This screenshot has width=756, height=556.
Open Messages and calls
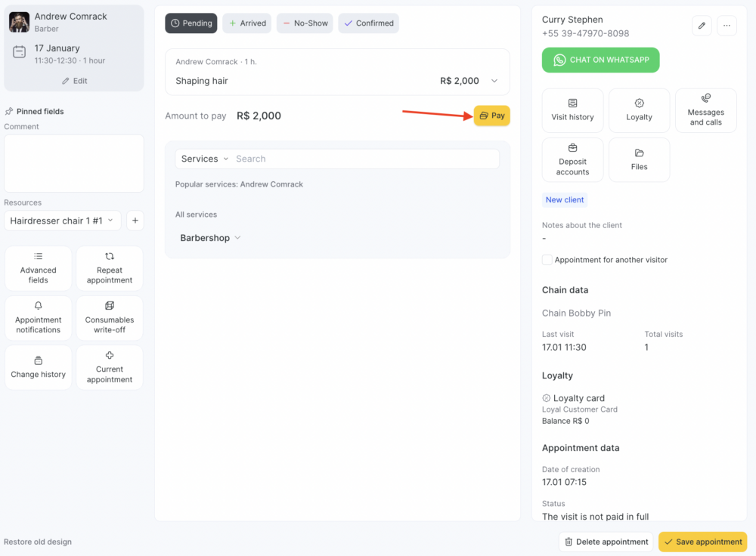click(x=706, y=110)
